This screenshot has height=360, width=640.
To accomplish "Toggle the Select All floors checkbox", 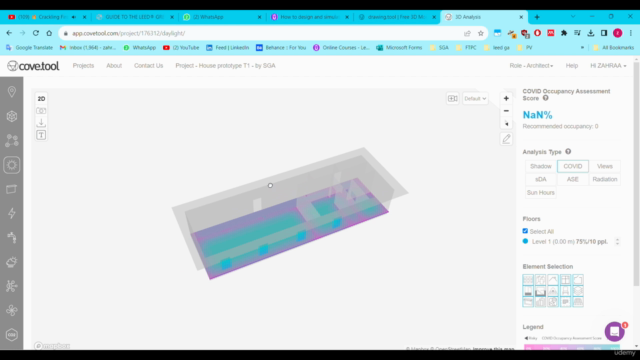I will [525, 231].
